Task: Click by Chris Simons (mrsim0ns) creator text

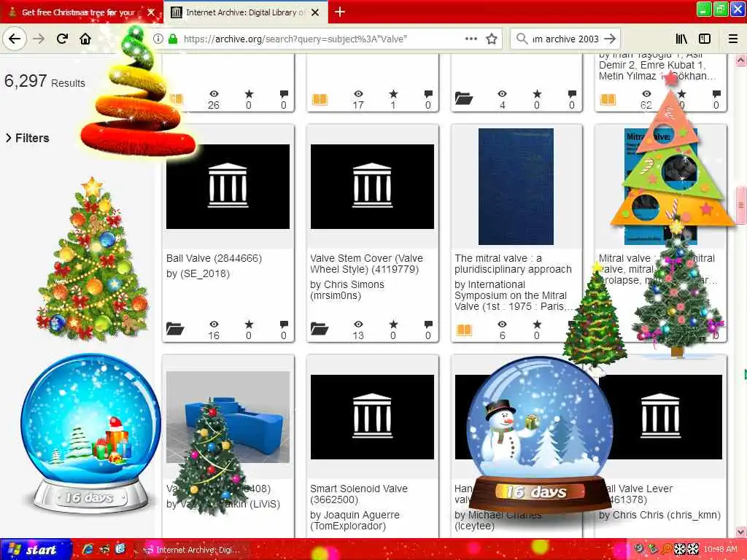Action: click(x=347, y=290)
